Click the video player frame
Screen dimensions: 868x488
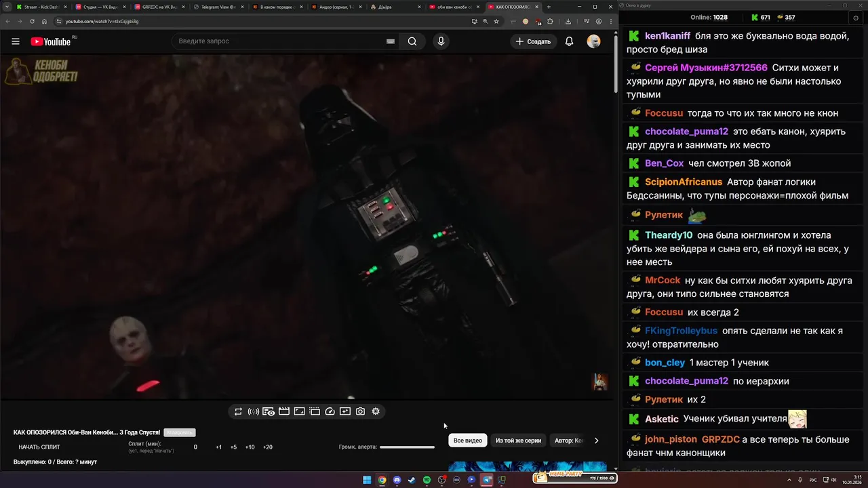(x=305, y=227)
